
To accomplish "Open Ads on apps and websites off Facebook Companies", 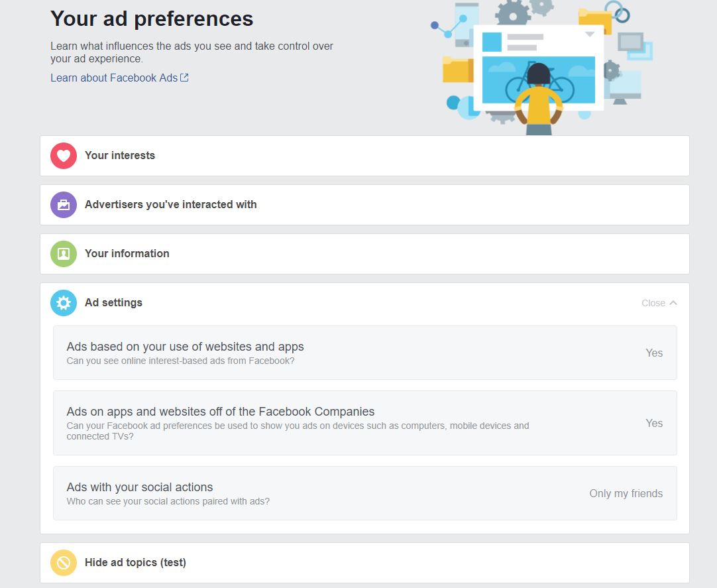I will [365, 423].
